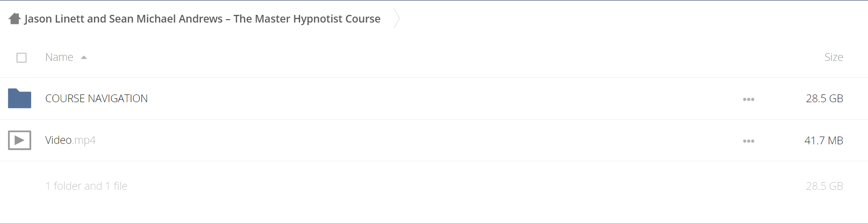Open the COURSE NAVIGATION folder icon

coord(20,98)
